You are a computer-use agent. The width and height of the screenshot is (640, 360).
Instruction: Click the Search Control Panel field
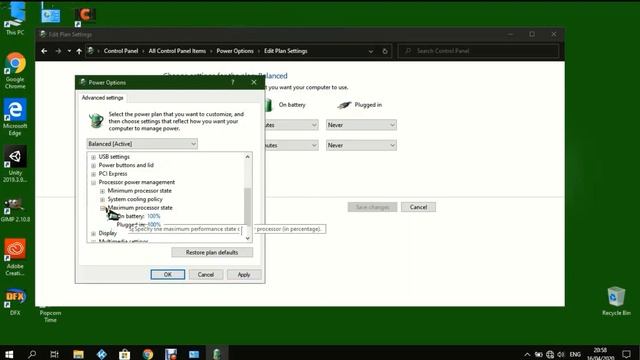point(478,51)
